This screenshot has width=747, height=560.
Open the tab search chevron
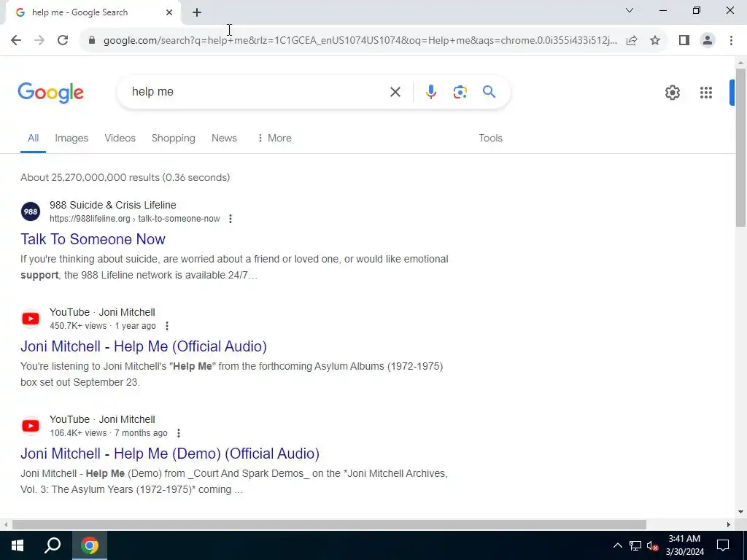coord(630,10)
